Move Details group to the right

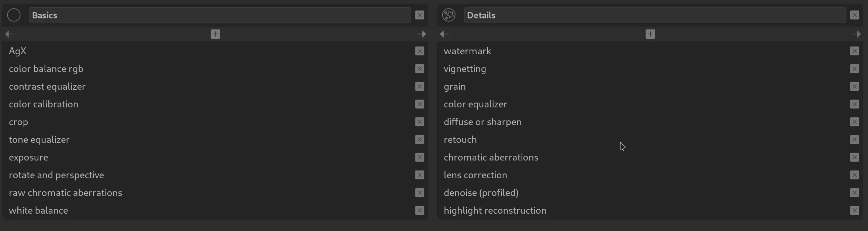(x=856, y=34)
